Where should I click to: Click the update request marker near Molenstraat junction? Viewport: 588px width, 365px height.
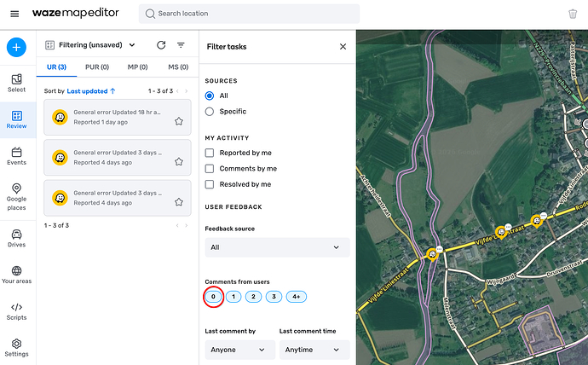click(x=433, y=254)
